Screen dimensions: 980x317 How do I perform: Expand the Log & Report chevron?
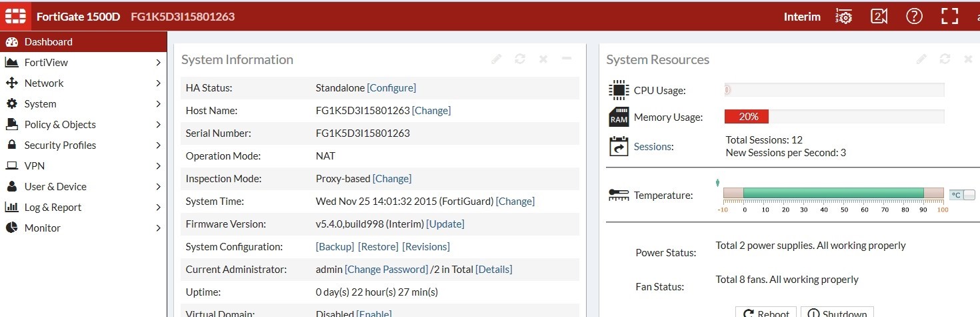pos(158,208)
